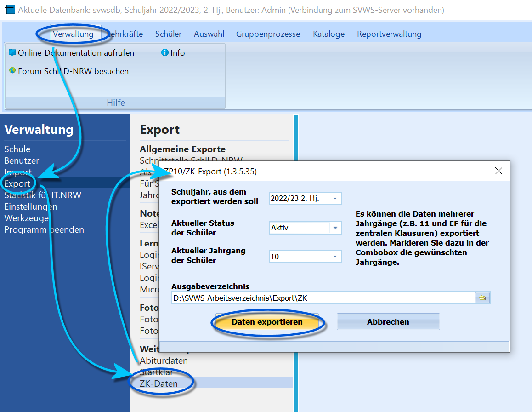Open Einstellungen in sidebar
Image resolution: width=532 pixels, height=412 pixels.
point(31,206)
